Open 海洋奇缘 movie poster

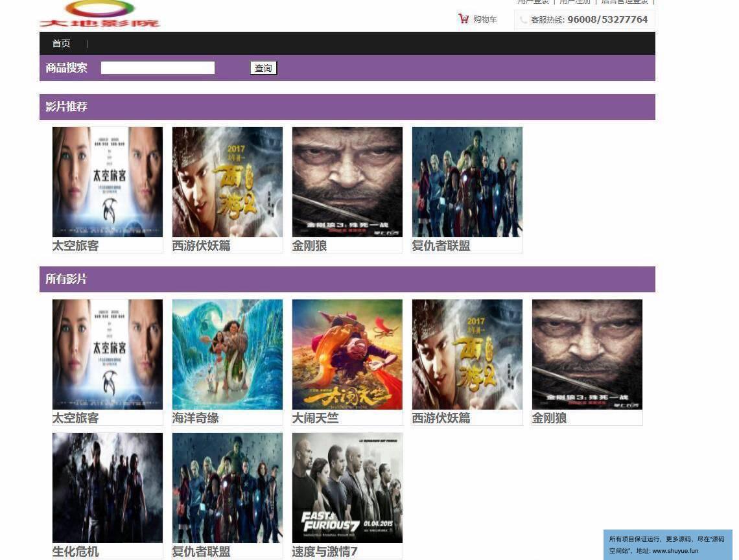227,355
